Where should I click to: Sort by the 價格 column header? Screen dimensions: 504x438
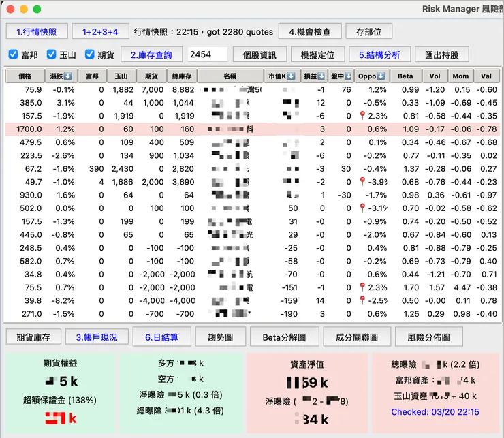coord(25,76)
